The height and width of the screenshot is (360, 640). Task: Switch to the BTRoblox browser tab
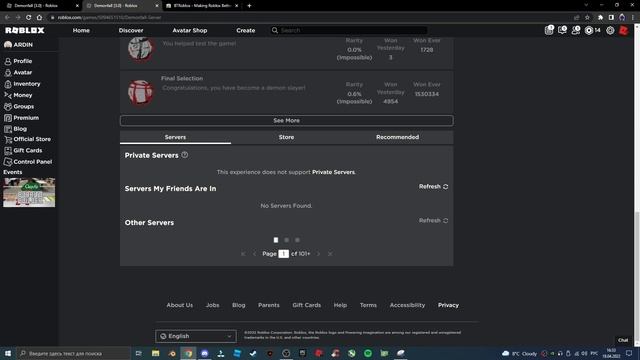tap(203, 6)
